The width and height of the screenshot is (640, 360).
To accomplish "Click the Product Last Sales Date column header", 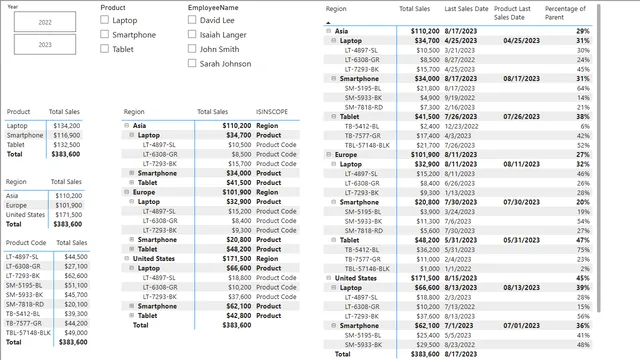I will click(512, 13).
